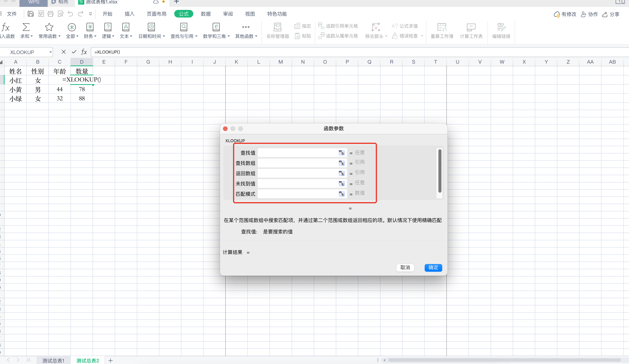Image resolution: width=629 pixels, height=364 pixels.
Task: Click range selector icon for 查找值
Action: pyautogui.click(x=341, y=153)
